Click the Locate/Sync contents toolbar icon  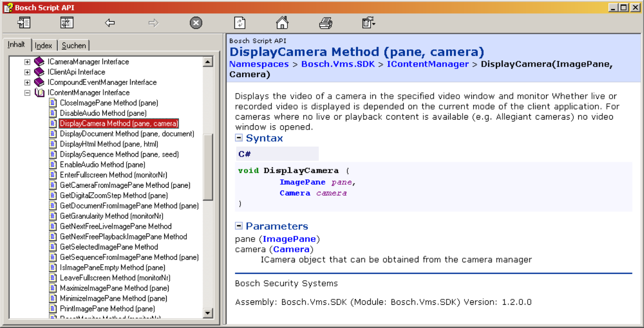(67, 23)
